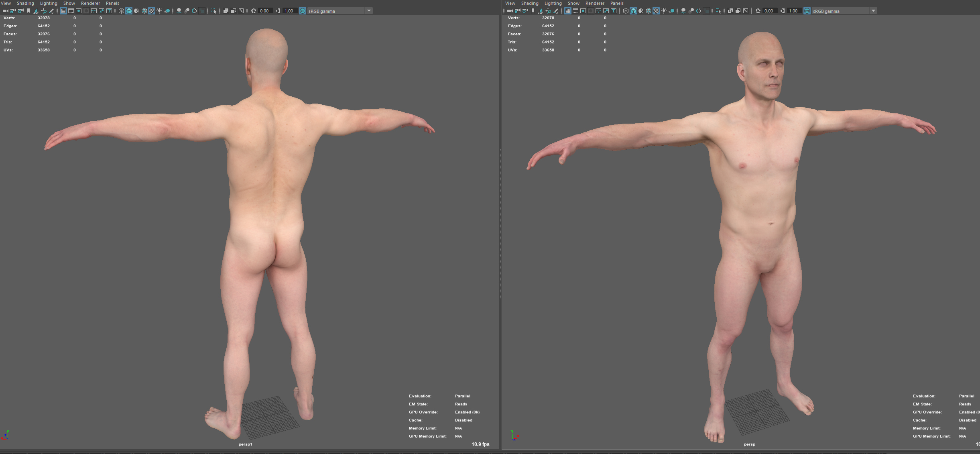Toggle textured display in left viewport toolbar
Image resolution: width=980 pixels, height=454 pixels.
[152, 11]
